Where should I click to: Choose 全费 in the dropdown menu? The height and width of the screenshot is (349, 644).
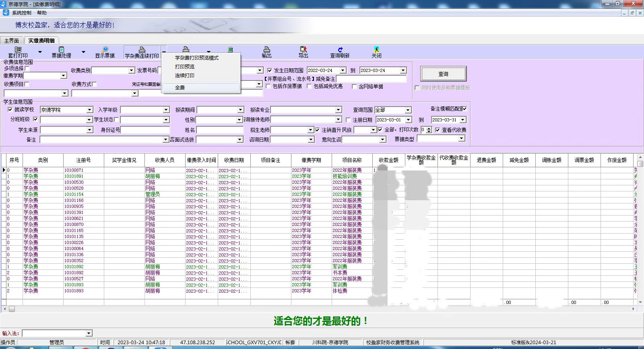point(180,88)
